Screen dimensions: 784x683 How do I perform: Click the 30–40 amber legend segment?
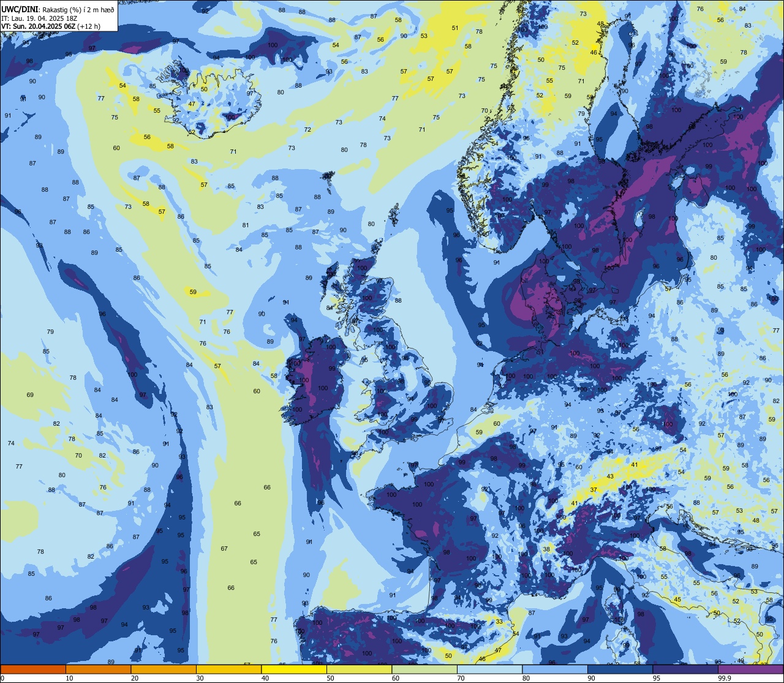coord(228,670)
